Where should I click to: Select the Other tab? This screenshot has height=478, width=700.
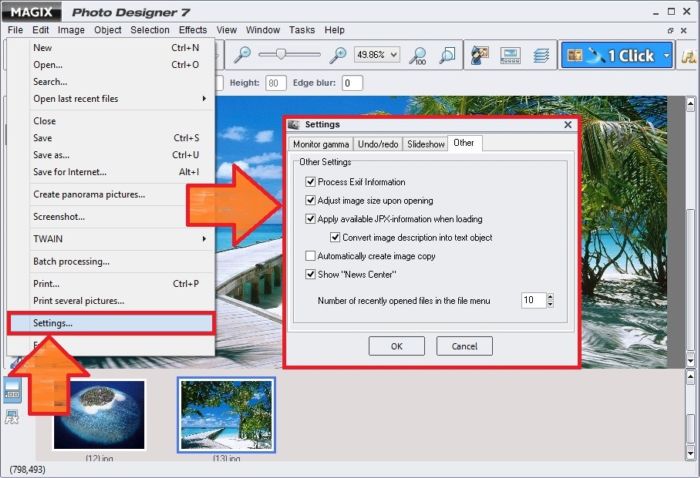[464, 143]
